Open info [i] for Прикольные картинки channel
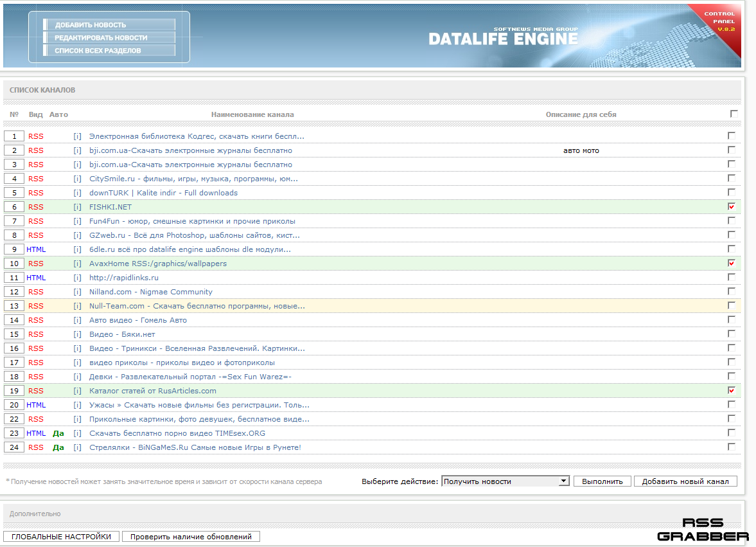The height and width of the screenshot is (547, 756). [77, 419]
